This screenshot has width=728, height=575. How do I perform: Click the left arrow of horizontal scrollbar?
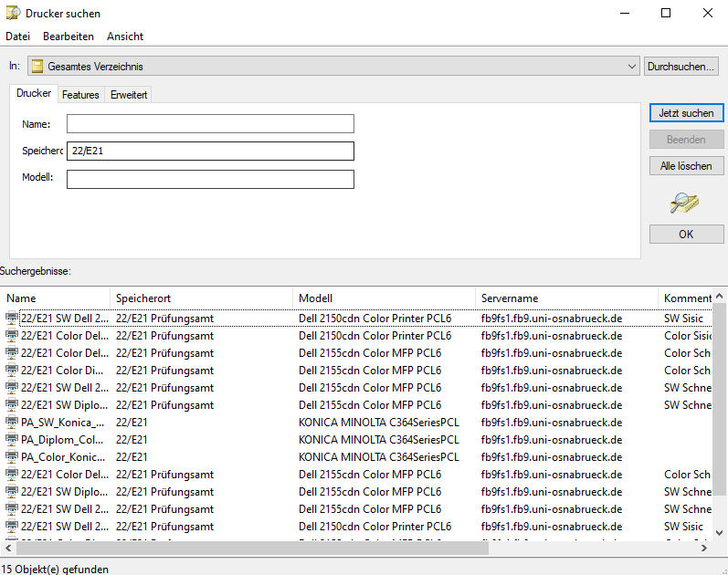[8, 549]
